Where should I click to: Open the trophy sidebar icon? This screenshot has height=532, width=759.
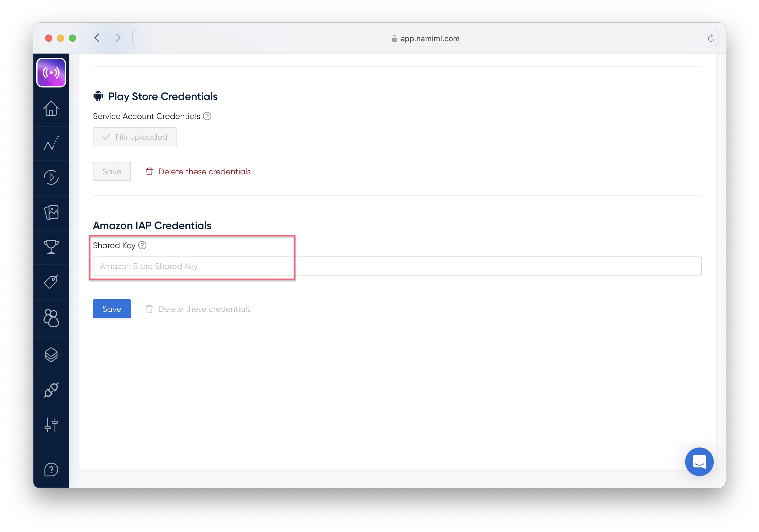[x=51, y=247]
